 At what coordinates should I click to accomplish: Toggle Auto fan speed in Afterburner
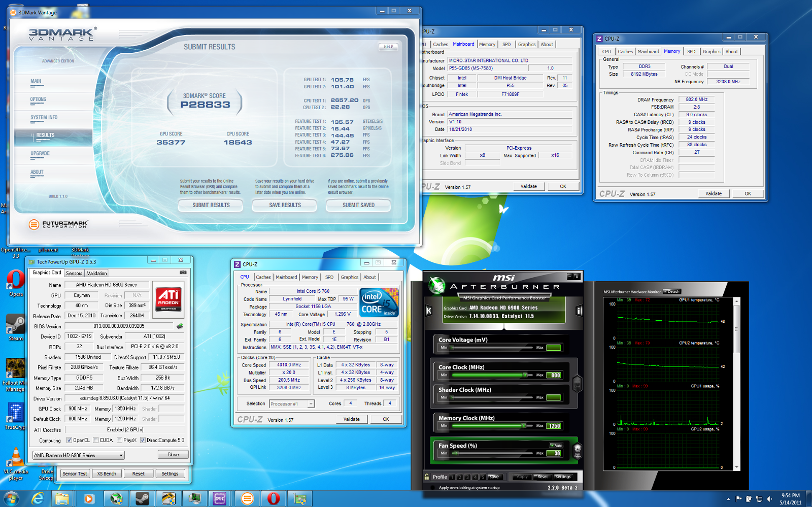click(556, 445)
